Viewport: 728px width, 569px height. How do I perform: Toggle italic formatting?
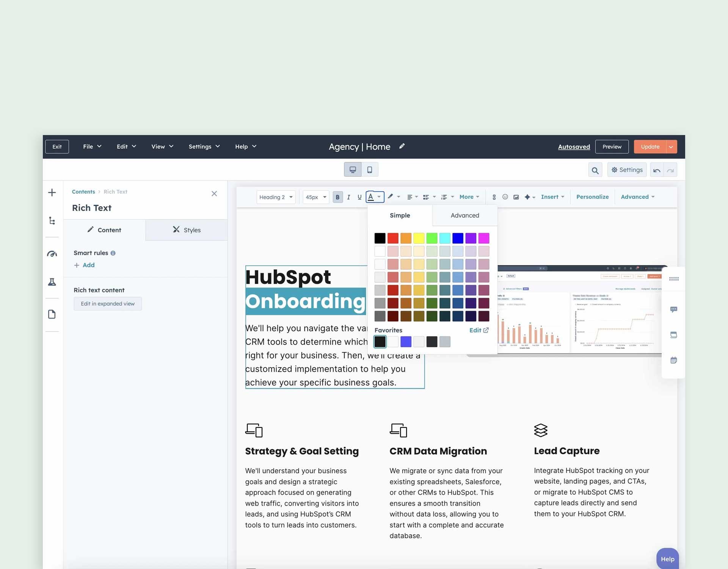click(348, 197)
